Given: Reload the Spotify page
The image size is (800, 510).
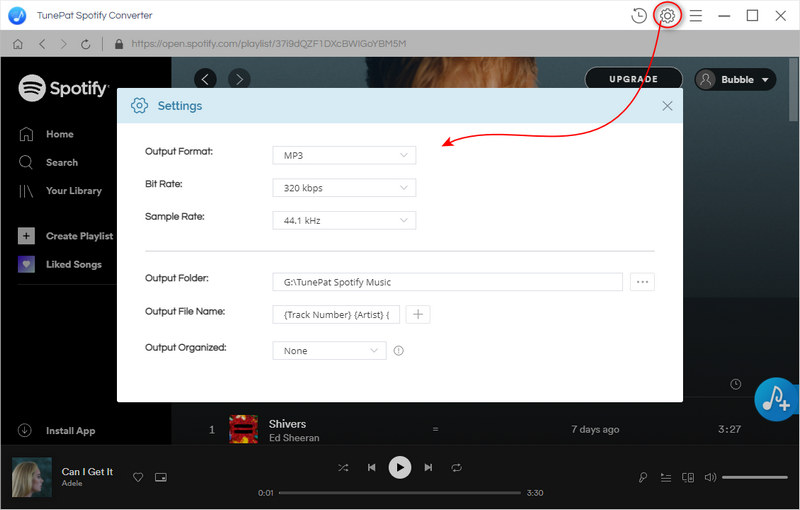Looking at the screenshot, I should pos(86,44).
